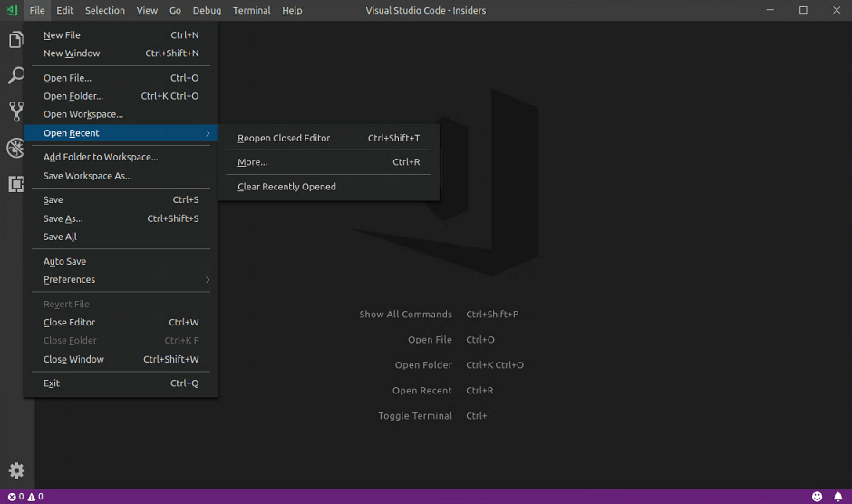Viewport: 852px width, 504px height.
Task: Open the Terminal menu
Action: coord(251,10)
